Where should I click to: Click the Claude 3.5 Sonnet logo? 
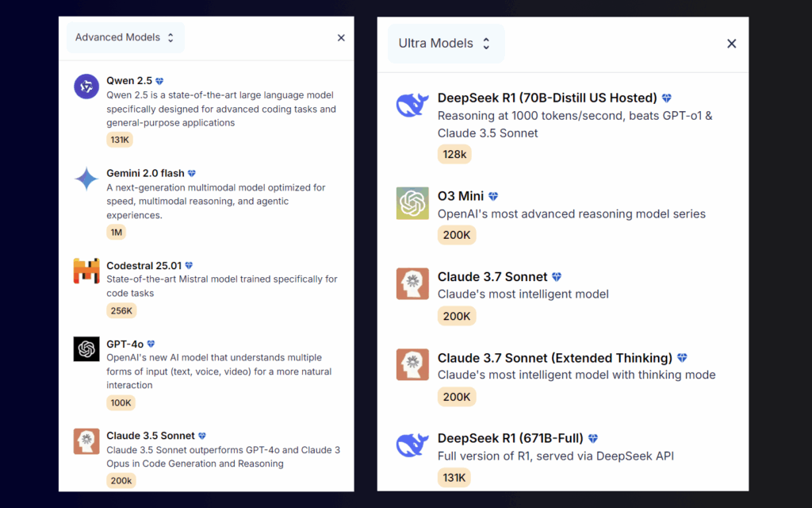tap(86, 441)
